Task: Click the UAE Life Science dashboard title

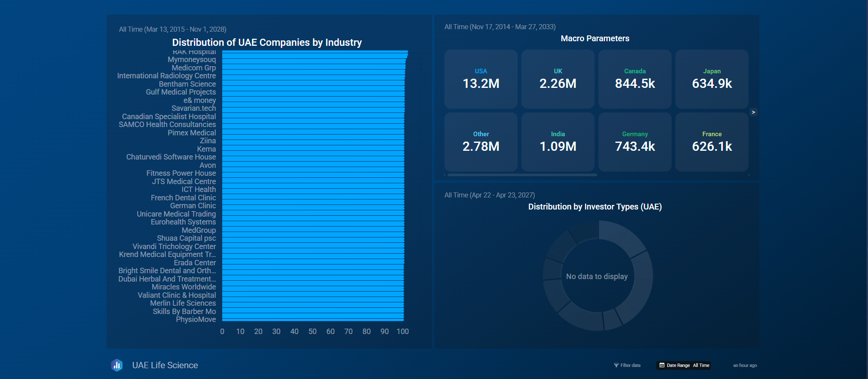Action: tap(165, 365)
